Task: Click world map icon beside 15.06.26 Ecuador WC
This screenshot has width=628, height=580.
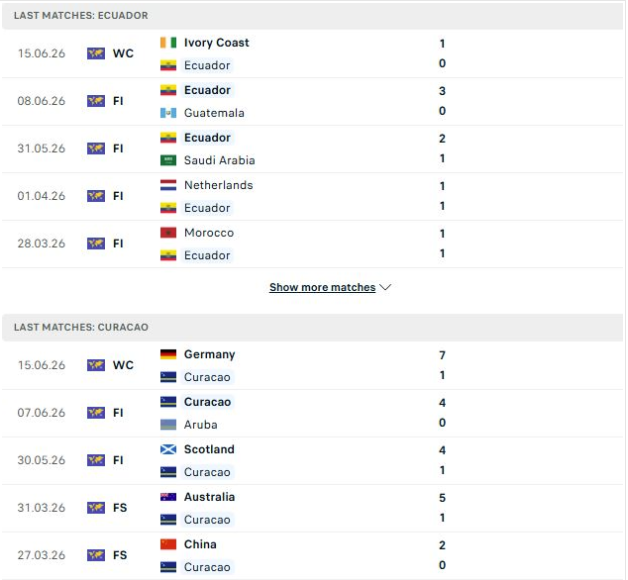Action: point(96,53)
